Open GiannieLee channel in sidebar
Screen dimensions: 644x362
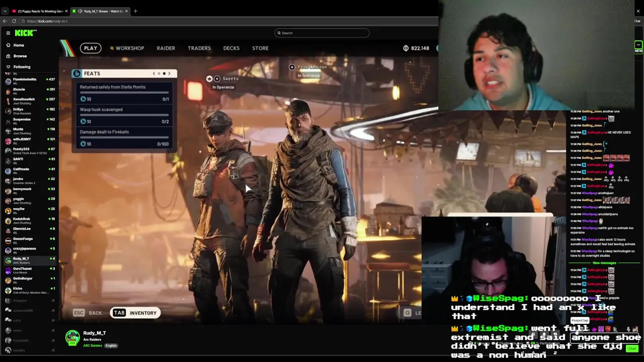pyautogui.click(x=30, y=230)
